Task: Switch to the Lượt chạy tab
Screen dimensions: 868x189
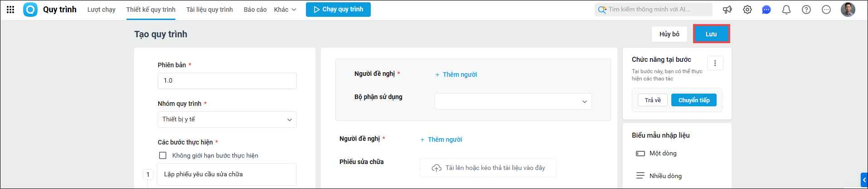Action: 101,10
